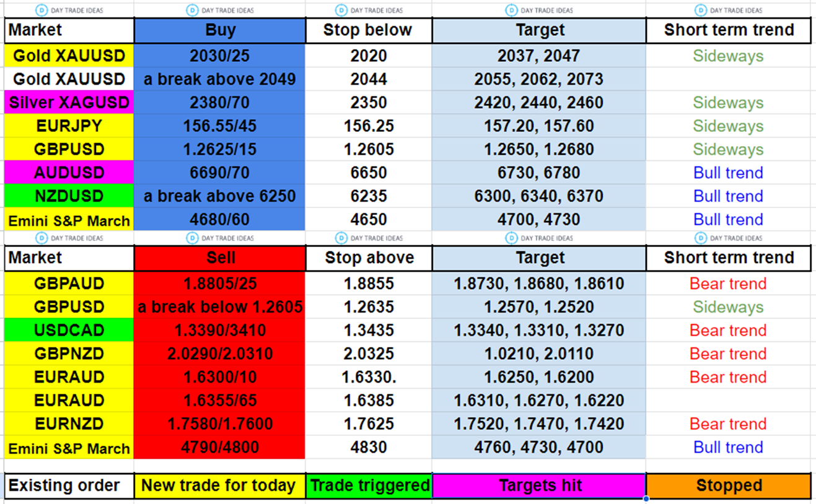Select the yellow New trade for today legend cell
816x504 pixels.
pos(219,486)
